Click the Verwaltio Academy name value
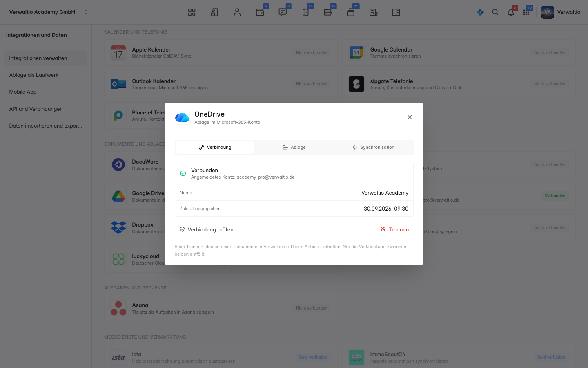Screen dimensions: 588x368 (x=385, y=193)
